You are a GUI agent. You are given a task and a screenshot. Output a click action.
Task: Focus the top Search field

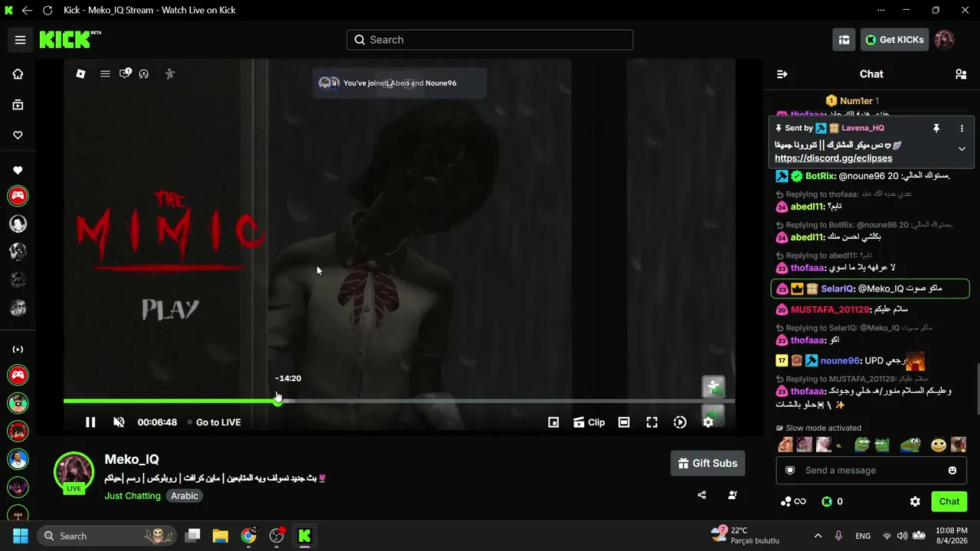click(490, 40)
